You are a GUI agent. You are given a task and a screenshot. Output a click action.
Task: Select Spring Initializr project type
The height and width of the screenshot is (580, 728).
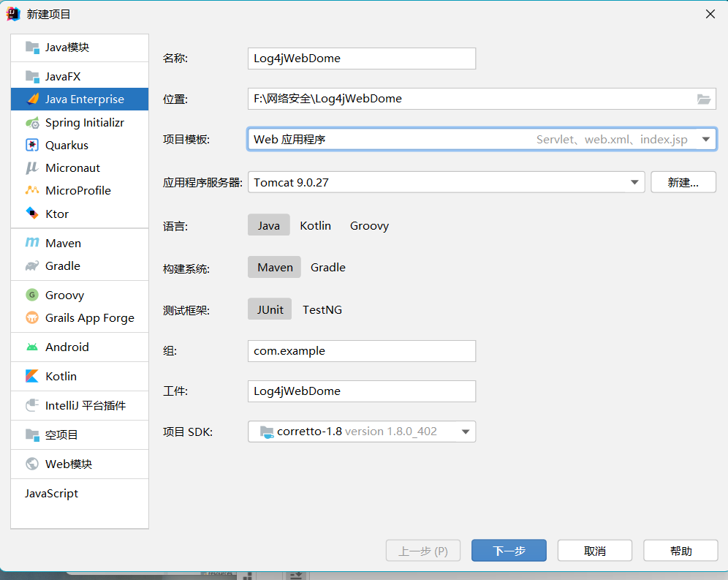pos(80,123)
